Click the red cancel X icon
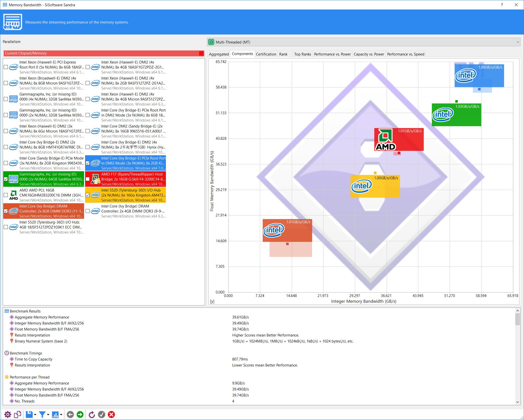524x420 pixels. click(x=111, y=414)
